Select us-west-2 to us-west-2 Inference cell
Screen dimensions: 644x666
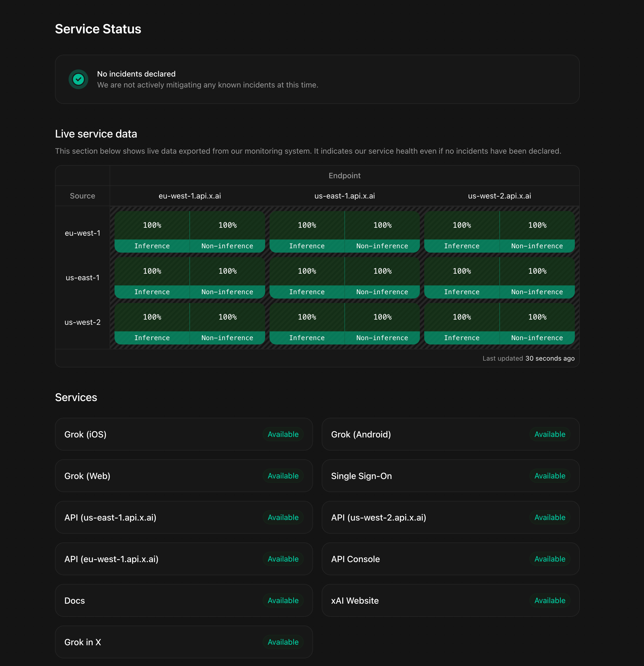462,323
